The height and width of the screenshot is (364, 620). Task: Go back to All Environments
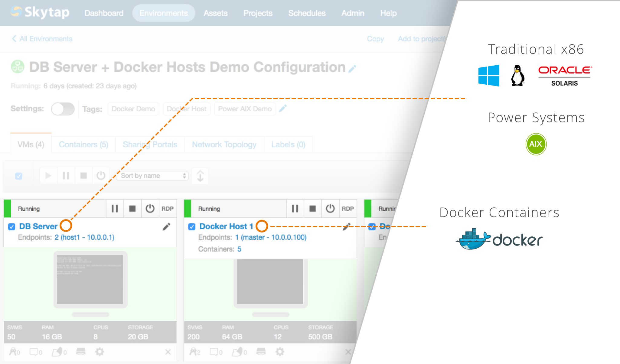(42, 39)
